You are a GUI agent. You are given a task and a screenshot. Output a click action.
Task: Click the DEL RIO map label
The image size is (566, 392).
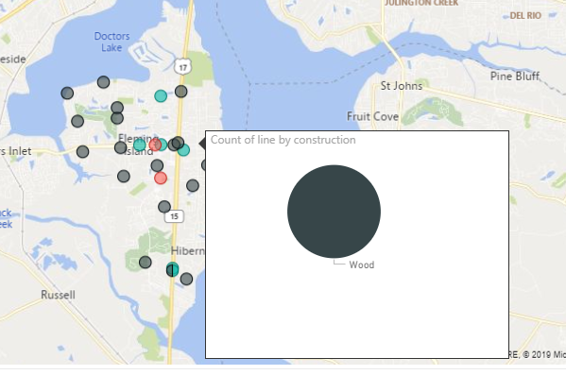pyautogui.click(x=525, y=15)
